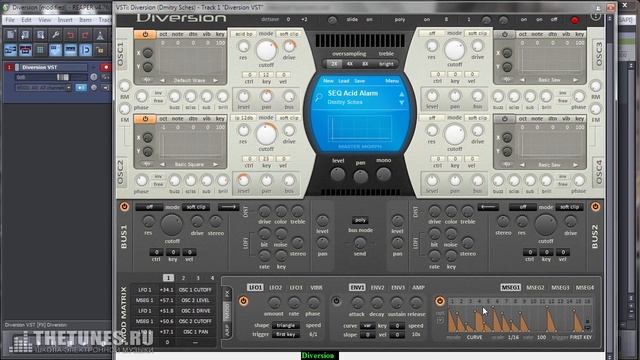Click the Save Project icon in REAPER toolbar
This screenshot has width=640, height=360.
[40, 35]
